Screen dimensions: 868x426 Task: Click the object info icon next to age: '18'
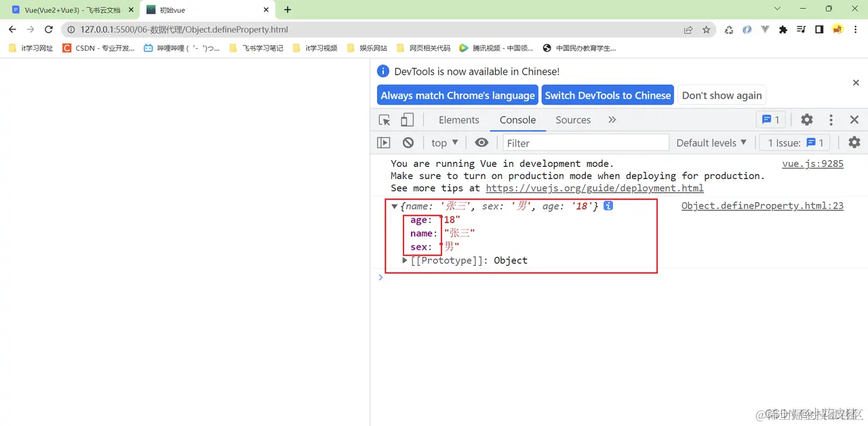point(608,206)
